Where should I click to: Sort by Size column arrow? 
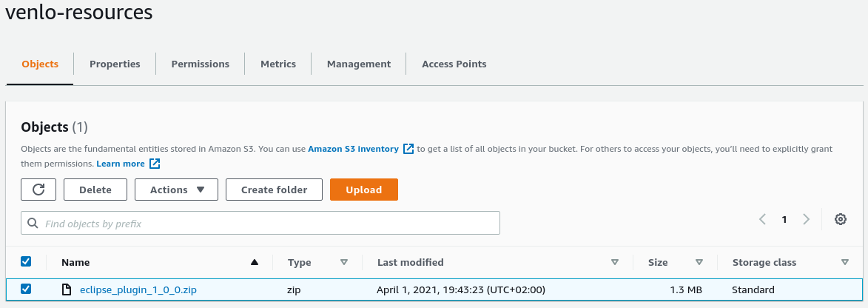point(699,262)
